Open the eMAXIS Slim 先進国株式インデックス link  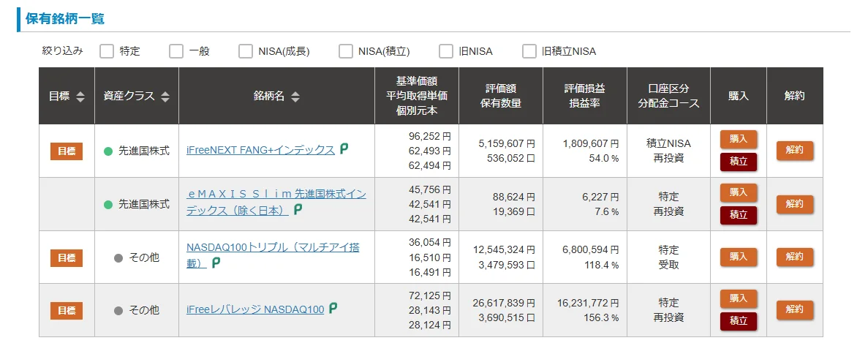point(276,202)
